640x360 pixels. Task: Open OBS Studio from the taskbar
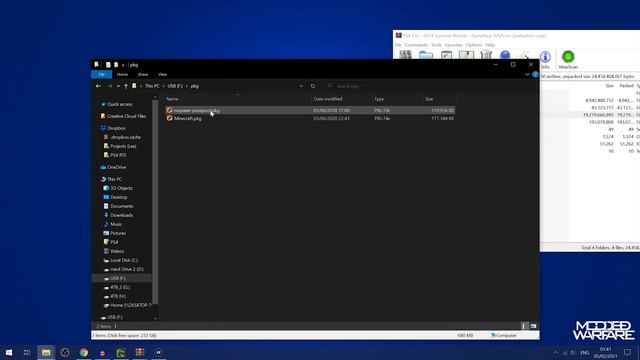point(64,352)
